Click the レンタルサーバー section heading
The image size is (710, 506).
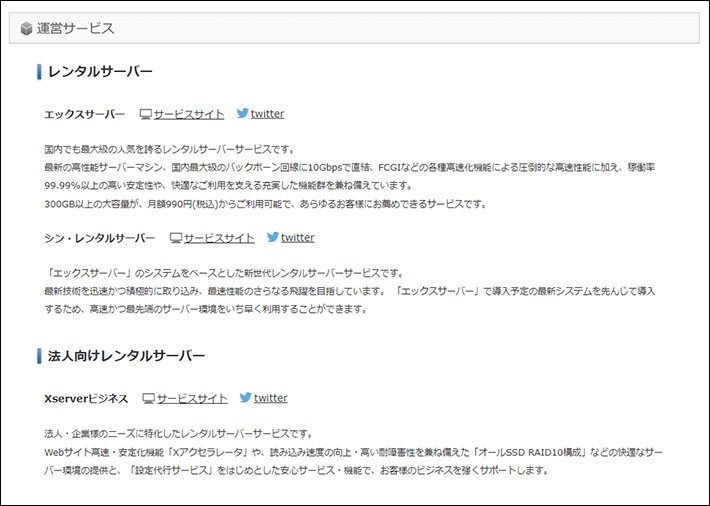[x=100, y=72]
